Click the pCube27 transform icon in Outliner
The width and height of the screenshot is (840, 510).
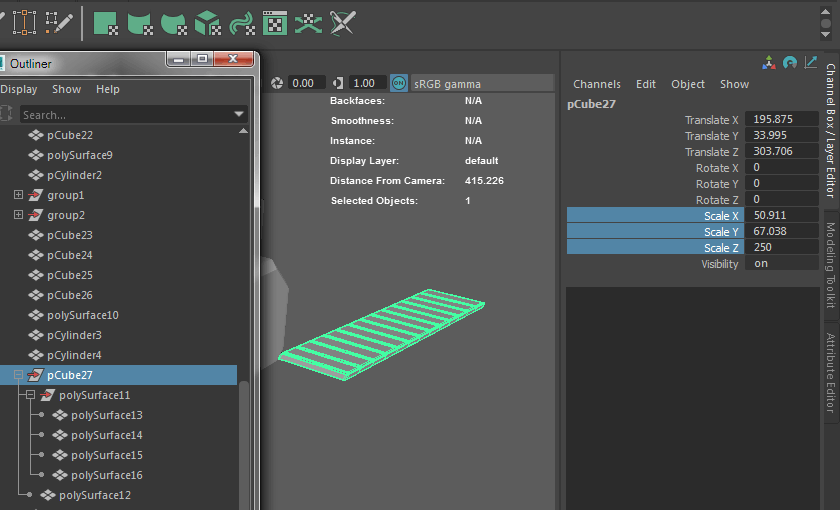[35, 375]
